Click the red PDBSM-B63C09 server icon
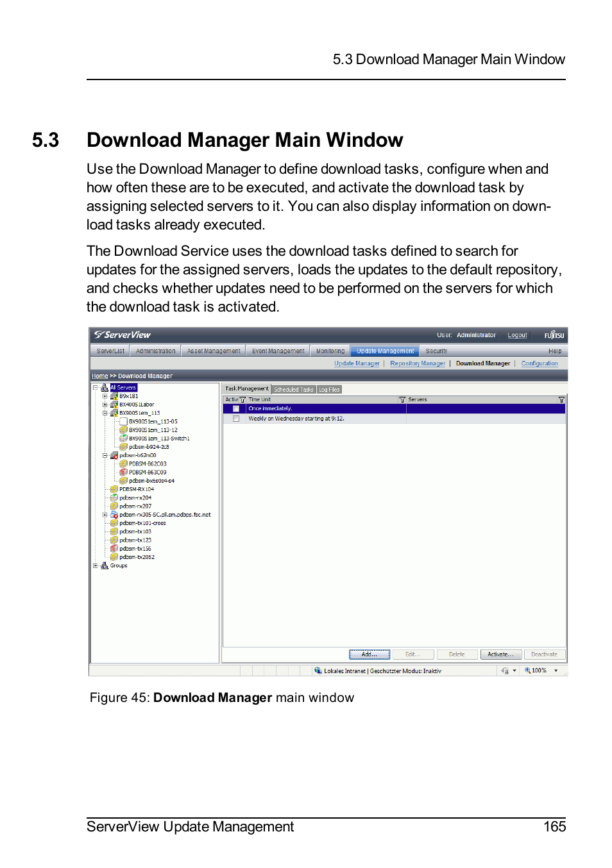 point(124,472)
